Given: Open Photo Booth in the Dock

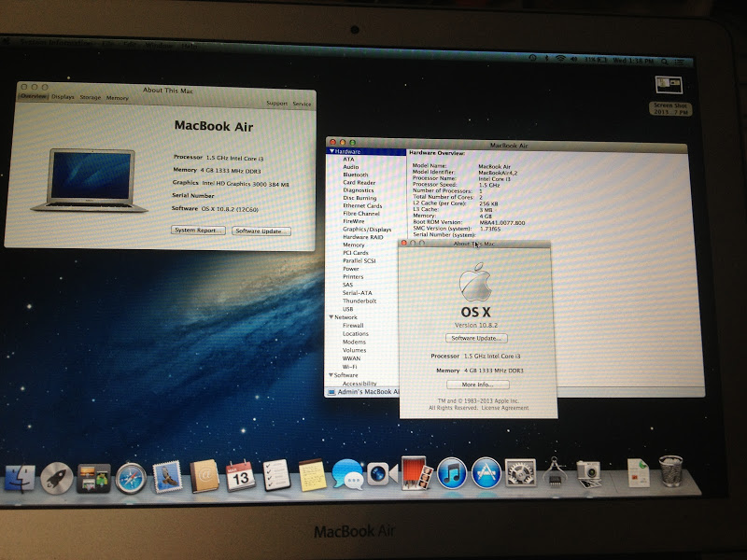Looking at the screenshot, I should pyautogui.click(x=416, y=473).
